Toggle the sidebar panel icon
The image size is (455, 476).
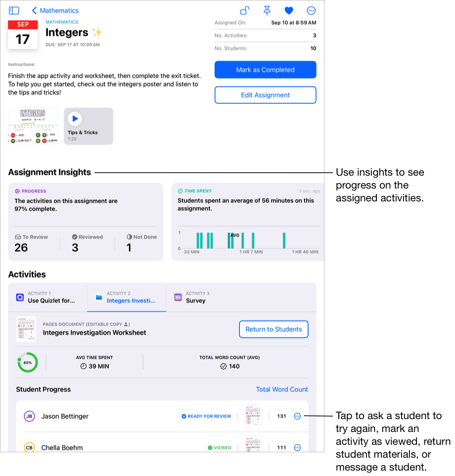14,10
